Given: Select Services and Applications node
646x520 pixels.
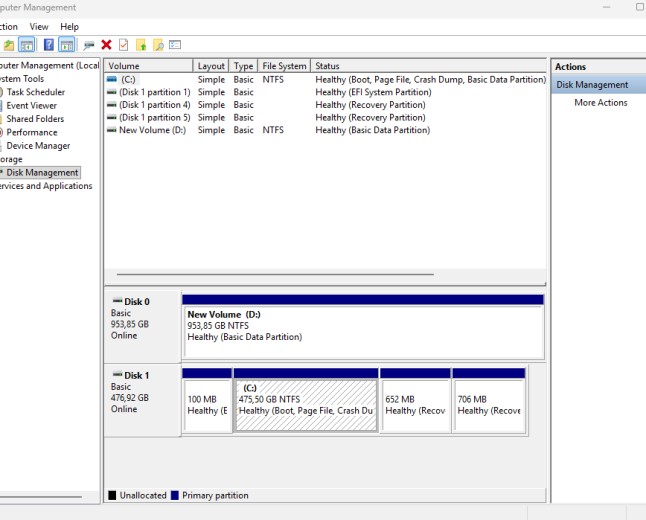Looking at the screenshot, I should click(x=46, y=186).
